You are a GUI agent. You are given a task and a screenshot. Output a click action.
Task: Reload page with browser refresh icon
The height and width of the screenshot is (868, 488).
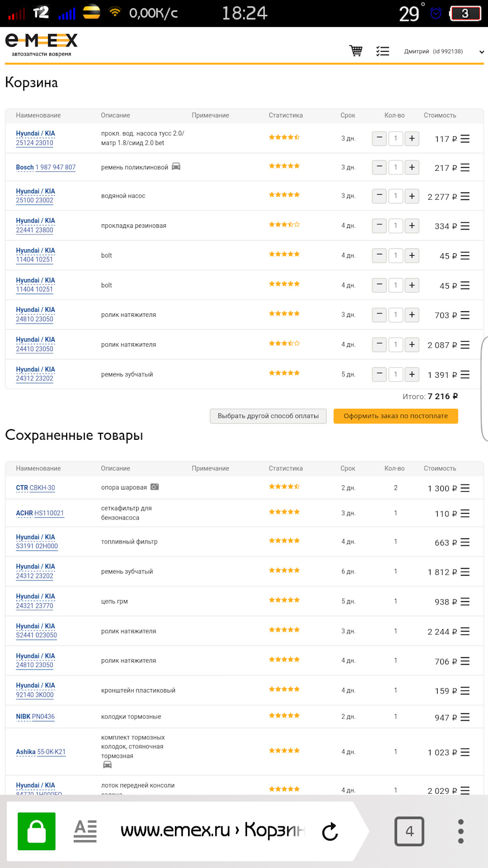coord(330,831)
